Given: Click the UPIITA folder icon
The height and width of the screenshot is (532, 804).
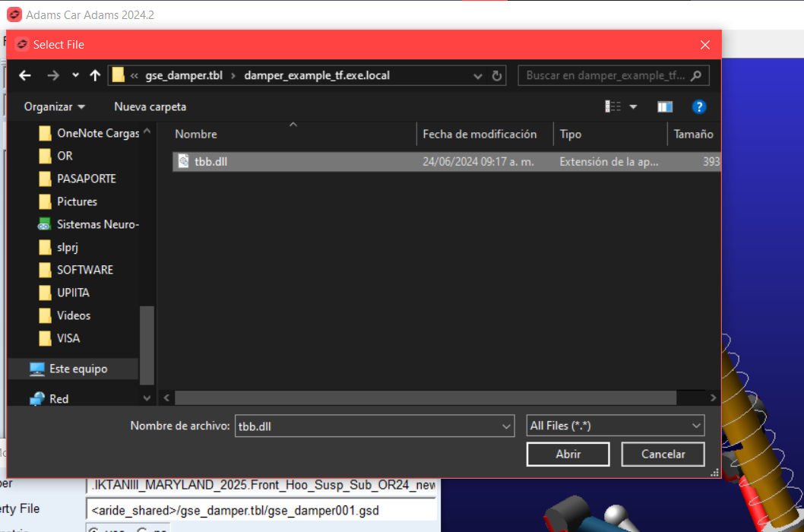Looking at the screenshot, I should coord(45,293).
